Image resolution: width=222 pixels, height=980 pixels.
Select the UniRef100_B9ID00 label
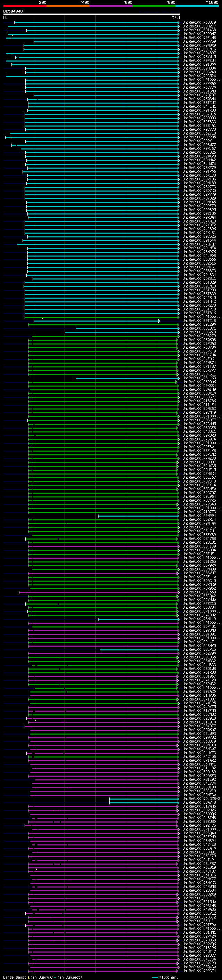coord(199,64)
